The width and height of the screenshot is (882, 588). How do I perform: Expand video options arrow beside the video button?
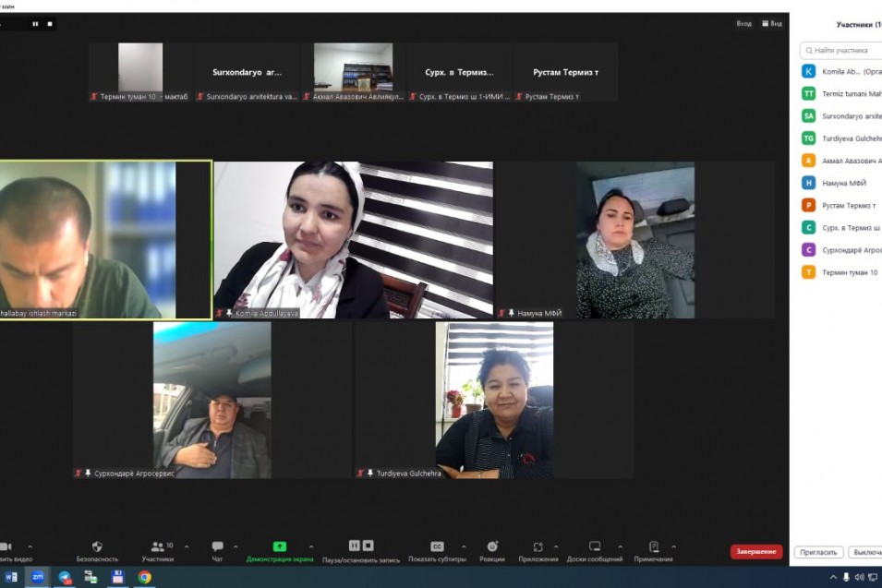pos(30,546)
